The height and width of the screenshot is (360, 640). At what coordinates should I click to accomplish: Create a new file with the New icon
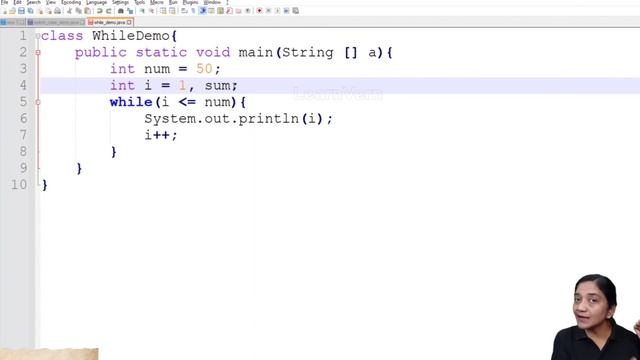tap(4, 11)
